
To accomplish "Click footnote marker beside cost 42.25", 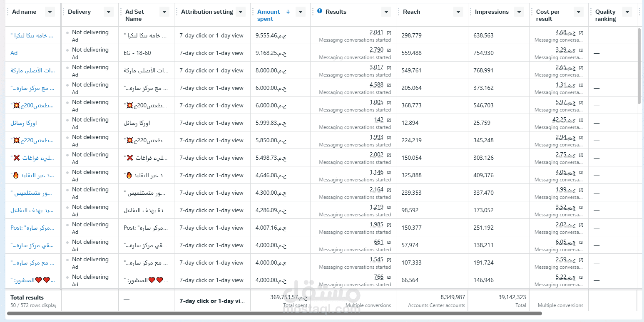I will (x=581, y=120).
